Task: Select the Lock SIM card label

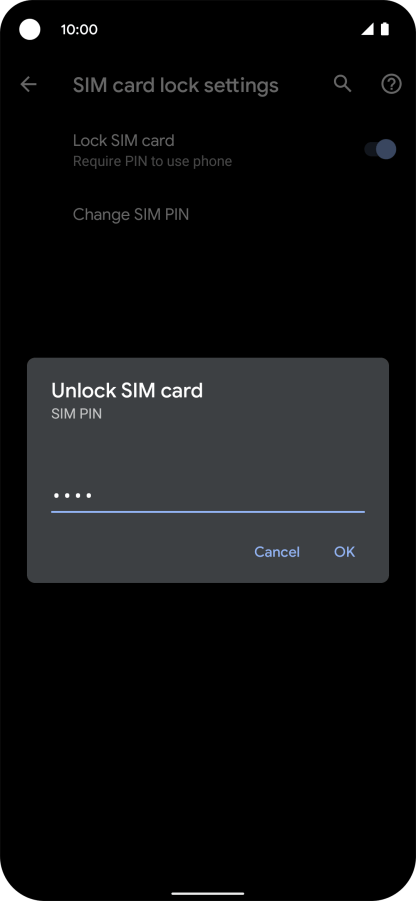Action: pos(124,140)
